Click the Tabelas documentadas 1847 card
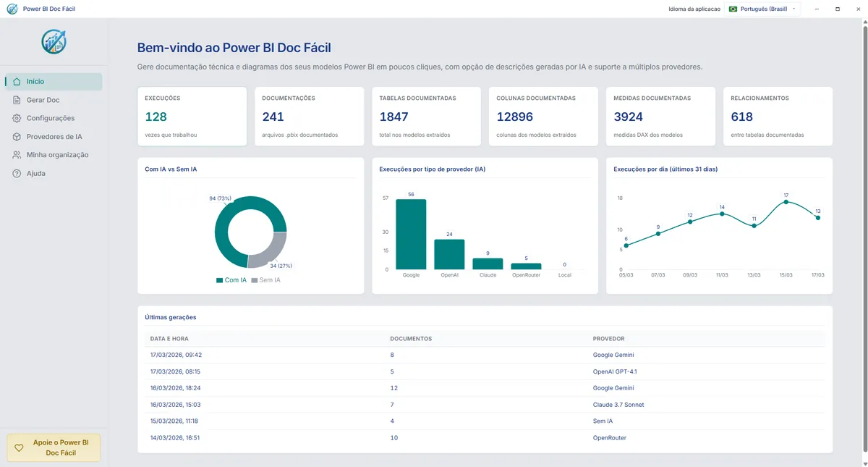The width and height of the screenshot is (868, 467). coord(426,117)
